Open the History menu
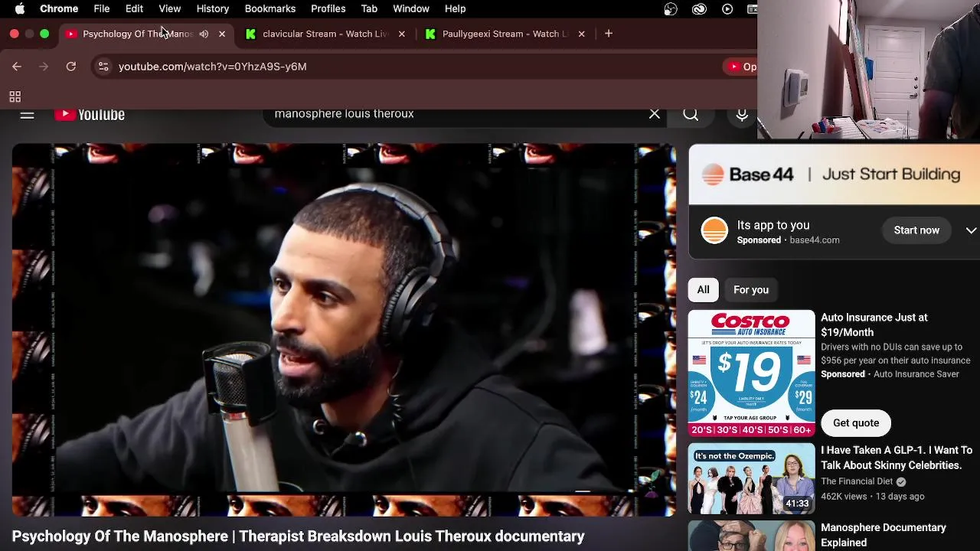 click(x=213, y=8)
